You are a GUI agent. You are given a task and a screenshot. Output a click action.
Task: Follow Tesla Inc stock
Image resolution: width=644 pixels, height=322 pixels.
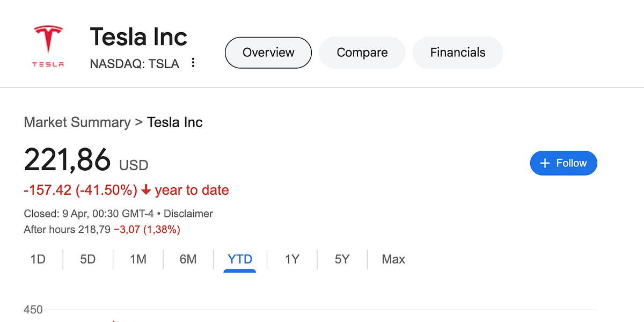[563, 163]
